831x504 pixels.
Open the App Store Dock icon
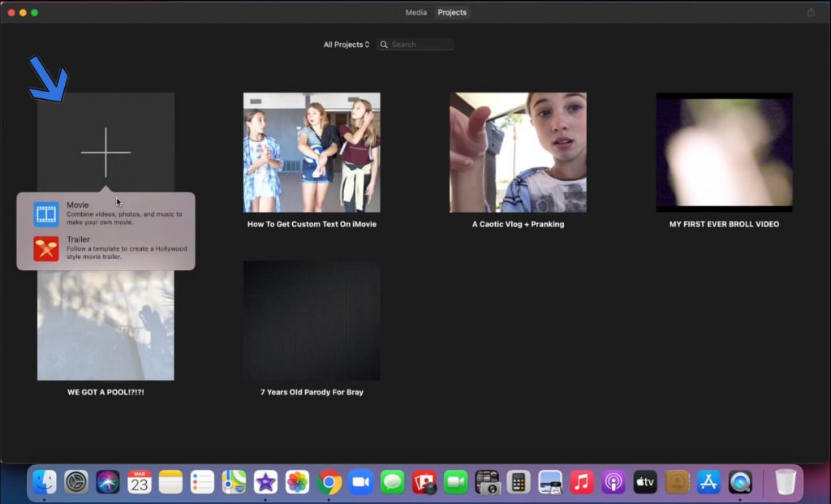click(x=708, y=482)
